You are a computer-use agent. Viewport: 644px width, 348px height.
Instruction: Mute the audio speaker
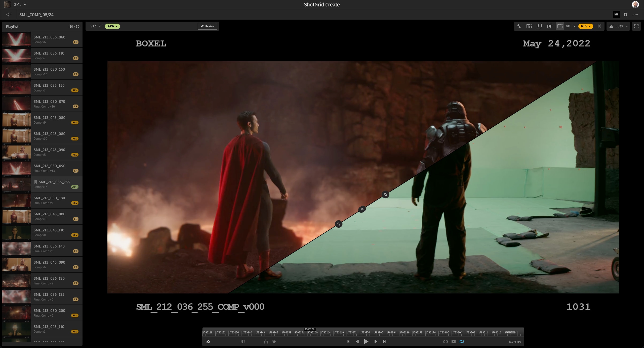click(243, 341)
